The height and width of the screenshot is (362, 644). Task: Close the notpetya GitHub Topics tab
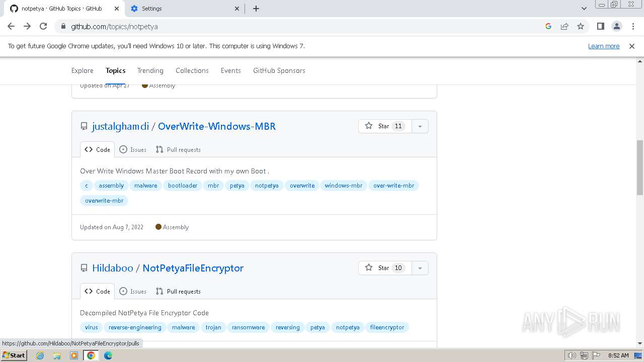(x=116, y=9)
